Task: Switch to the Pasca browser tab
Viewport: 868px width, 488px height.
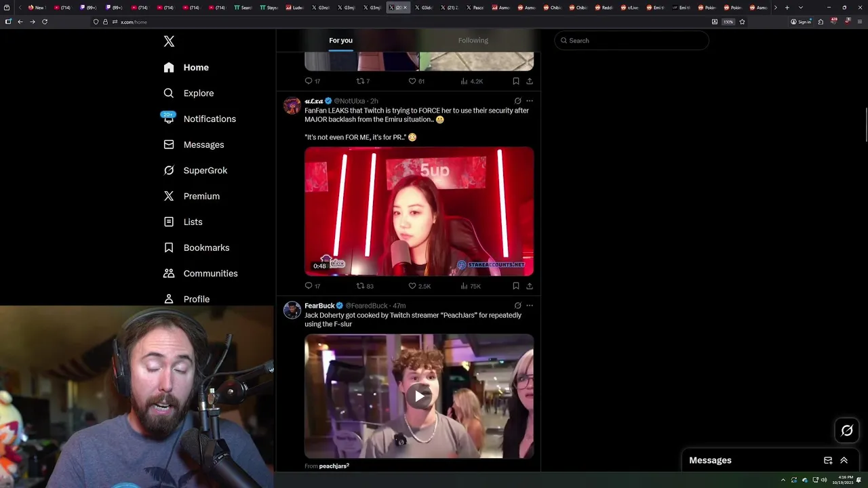Action: click(x=475, y=7)
